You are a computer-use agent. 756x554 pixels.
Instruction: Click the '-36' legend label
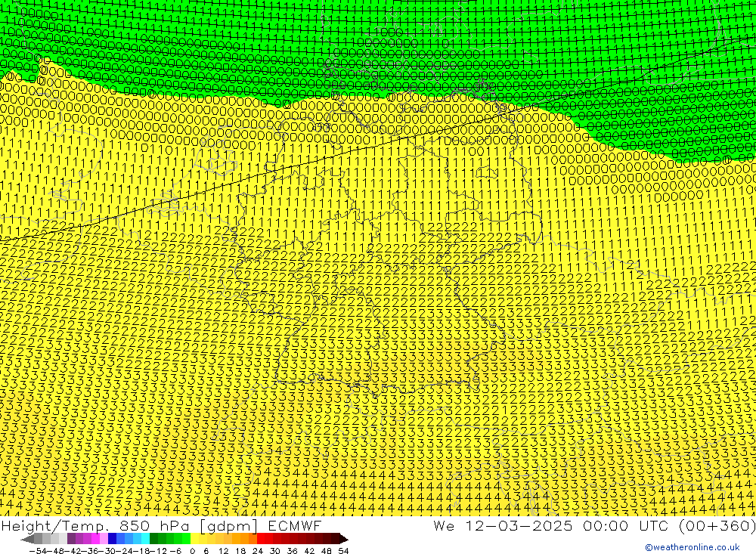point(91,551)
